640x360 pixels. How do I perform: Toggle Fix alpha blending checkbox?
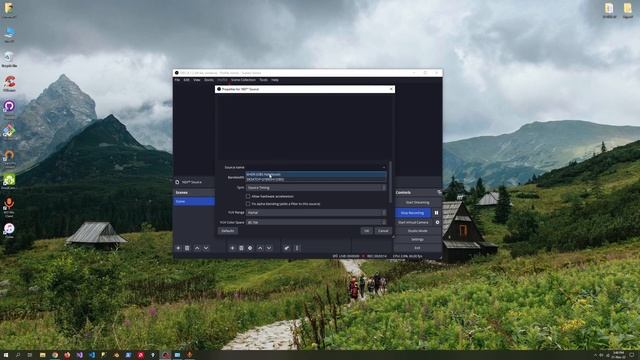[248, 204]
